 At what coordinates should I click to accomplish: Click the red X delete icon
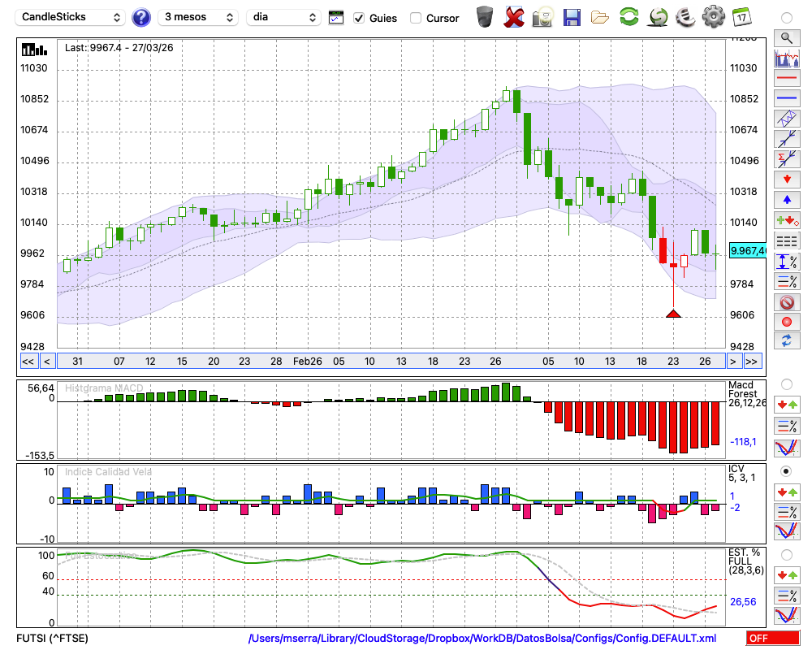click(514, 17)
